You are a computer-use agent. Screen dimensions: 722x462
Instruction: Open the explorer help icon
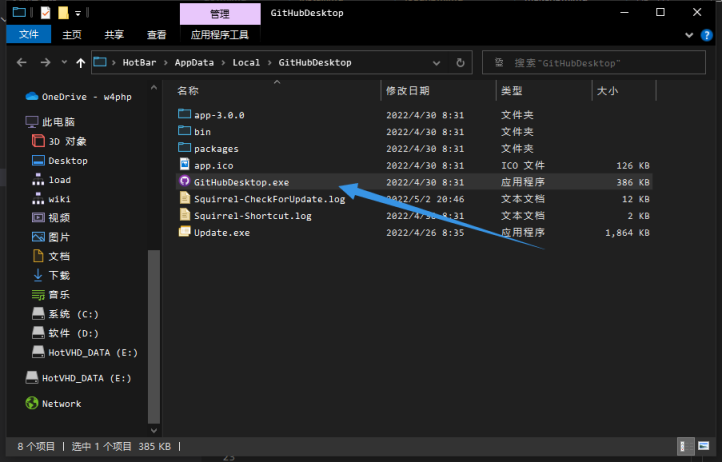tap(706, 35)
